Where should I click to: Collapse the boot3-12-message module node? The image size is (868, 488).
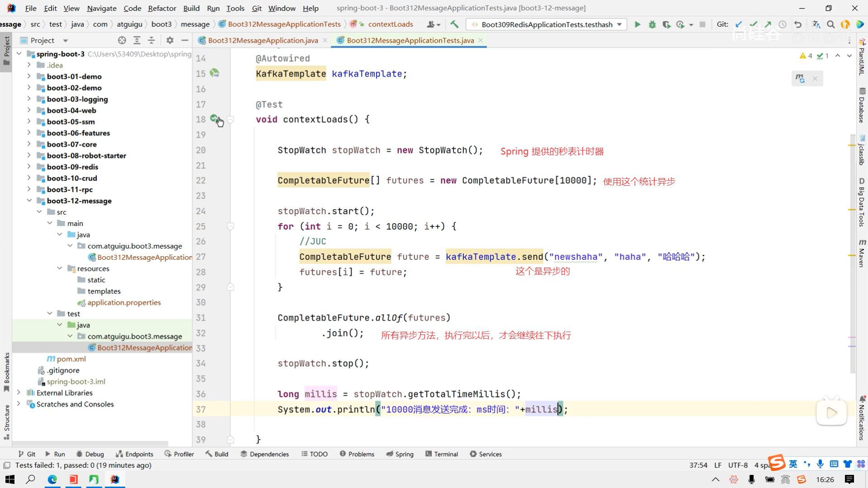tap(29, 201)
